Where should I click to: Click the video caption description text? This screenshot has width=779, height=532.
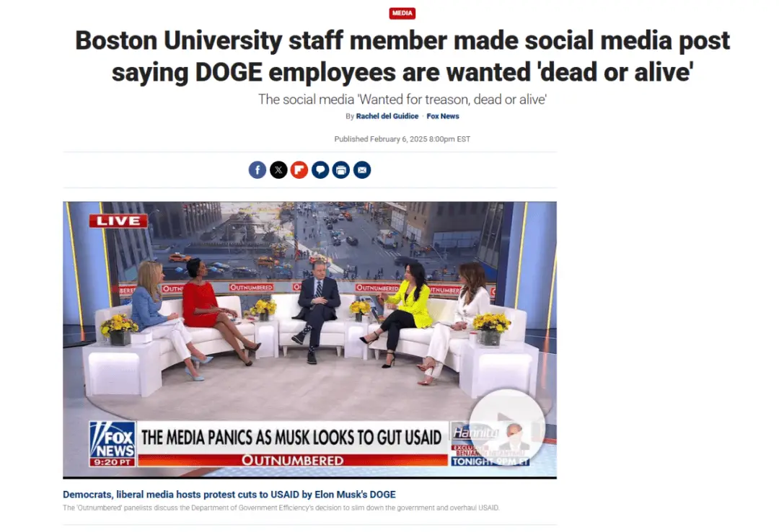tap(281, 507)
